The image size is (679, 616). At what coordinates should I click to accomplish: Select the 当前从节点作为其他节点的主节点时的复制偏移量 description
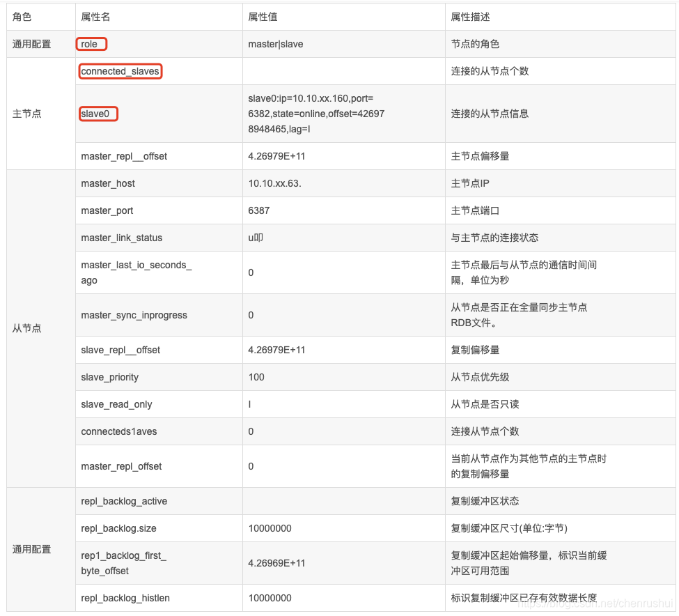click(x=529, y=467)
